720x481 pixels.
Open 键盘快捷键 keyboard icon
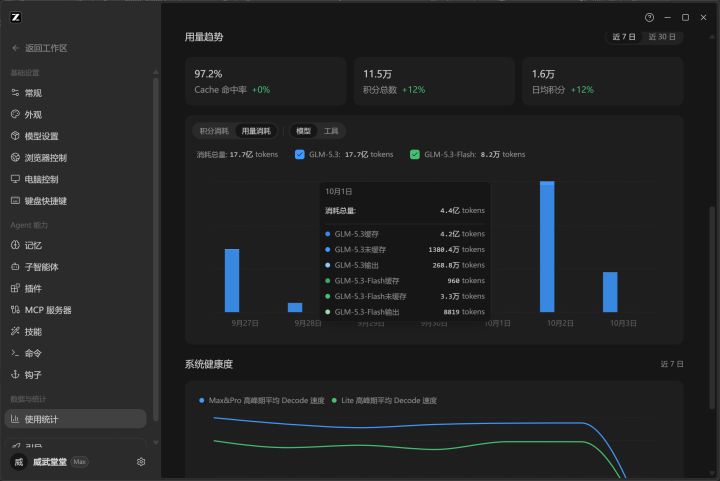tap(15, 201)
